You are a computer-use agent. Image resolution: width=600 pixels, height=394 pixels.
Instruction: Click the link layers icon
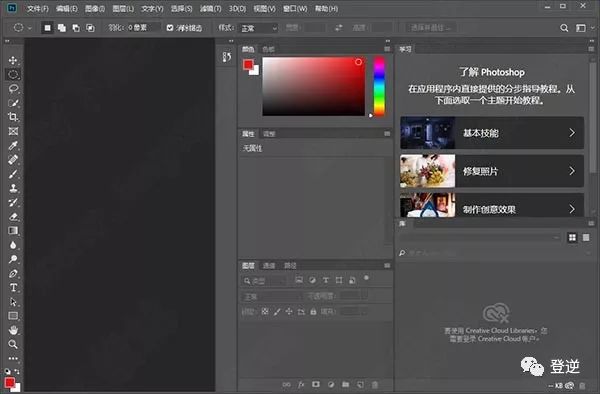coord(286,385)
